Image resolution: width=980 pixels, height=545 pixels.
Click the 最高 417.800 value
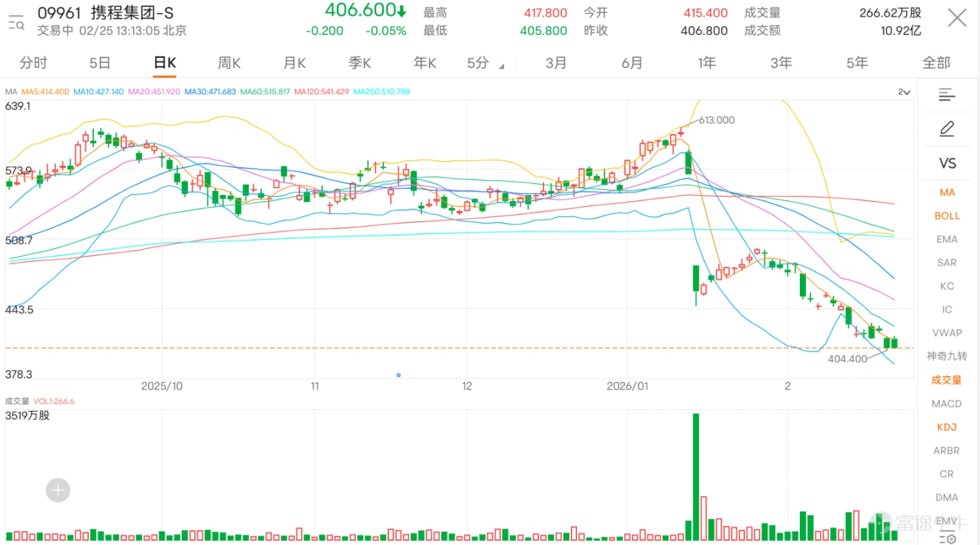click(x=545, y=13)
